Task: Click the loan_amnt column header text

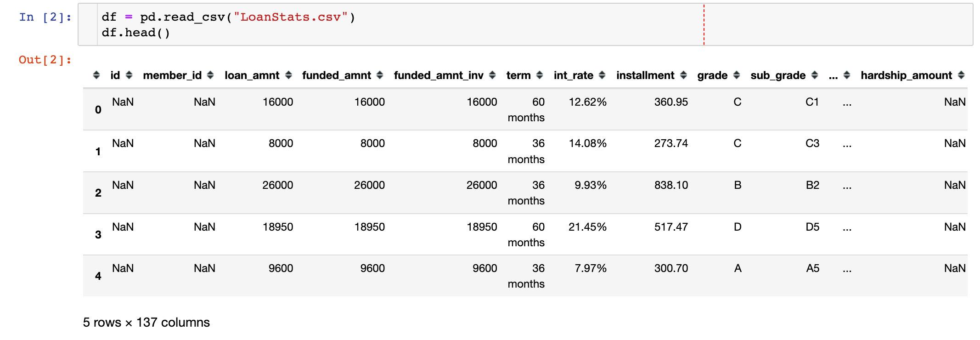Action: point(252,75)
